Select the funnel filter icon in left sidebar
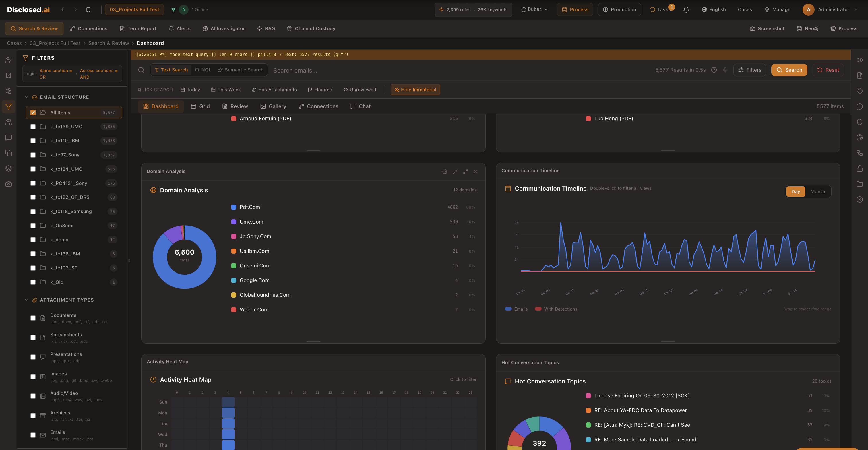The width and height of the screenshot is (868, 450). (9, 106)
